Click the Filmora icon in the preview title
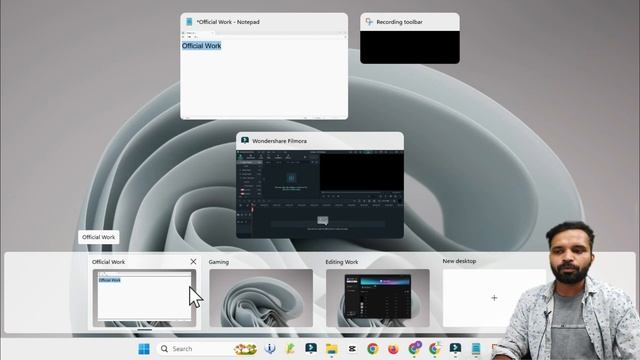 click(x=245, y=141)
